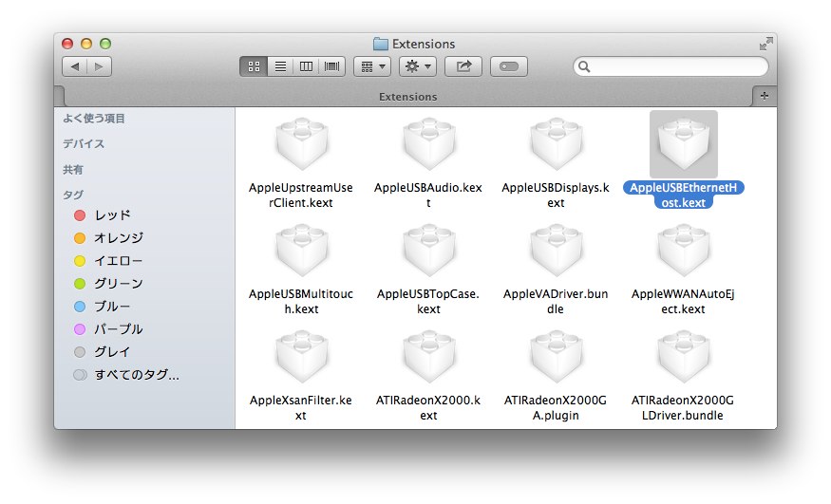
Task: Click the AppleVADriver.bundle file name label
Action: [556, 301]
